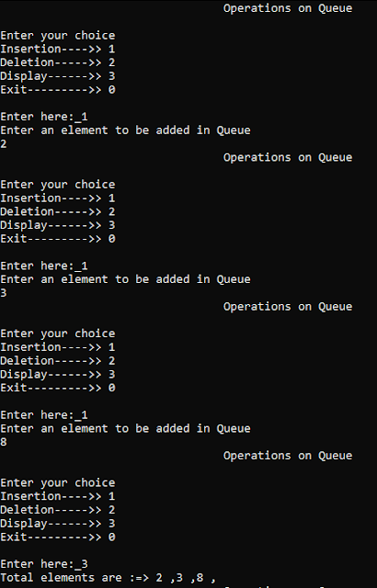This screenshot has height=588, width=377.
Task: Click the "Enter an element" prompt directly above value 3
Action: (125, 279)
